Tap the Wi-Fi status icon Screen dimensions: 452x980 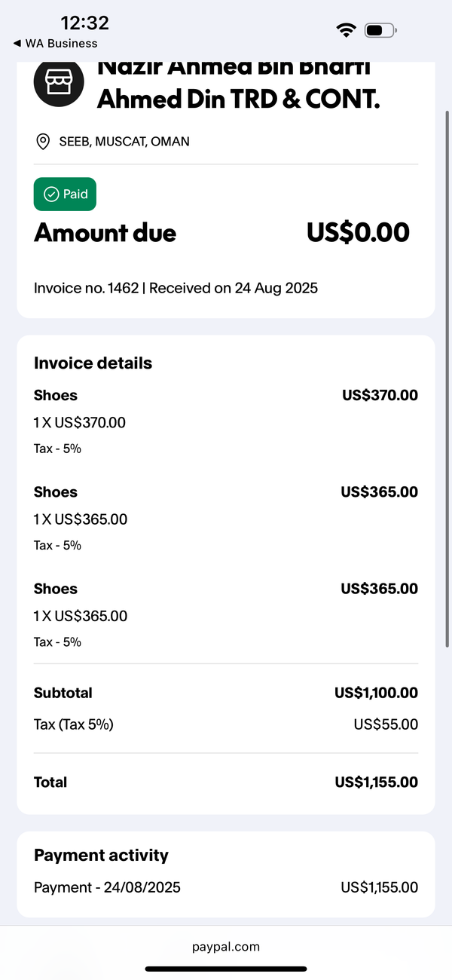347,30
